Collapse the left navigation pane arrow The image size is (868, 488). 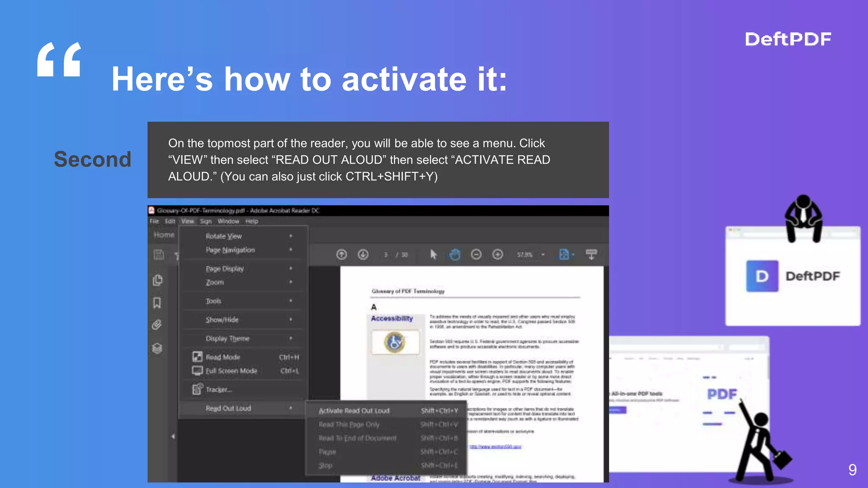tap(173, 436)
